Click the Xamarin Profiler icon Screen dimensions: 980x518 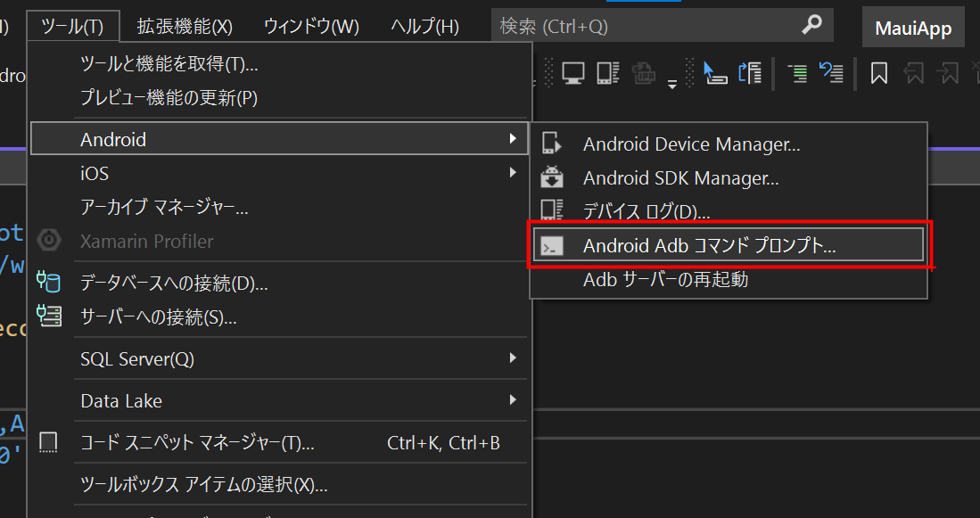point(49,241)
